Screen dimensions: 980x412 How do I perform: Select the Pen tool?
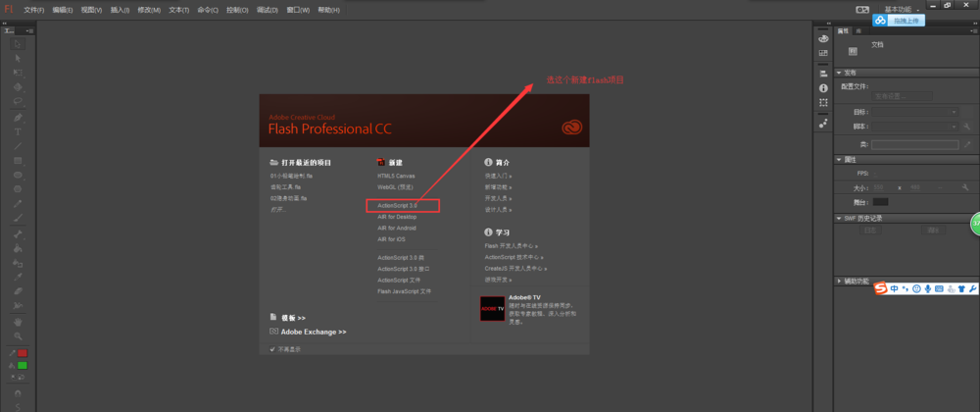[18, 118]
